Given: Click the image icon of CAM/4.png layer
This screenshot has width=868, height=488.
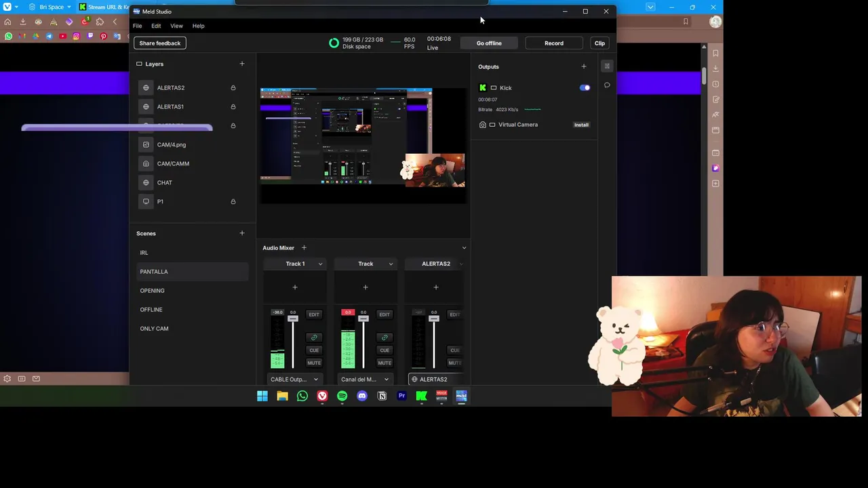Looking at the screenshot, I should click(146, 144).
